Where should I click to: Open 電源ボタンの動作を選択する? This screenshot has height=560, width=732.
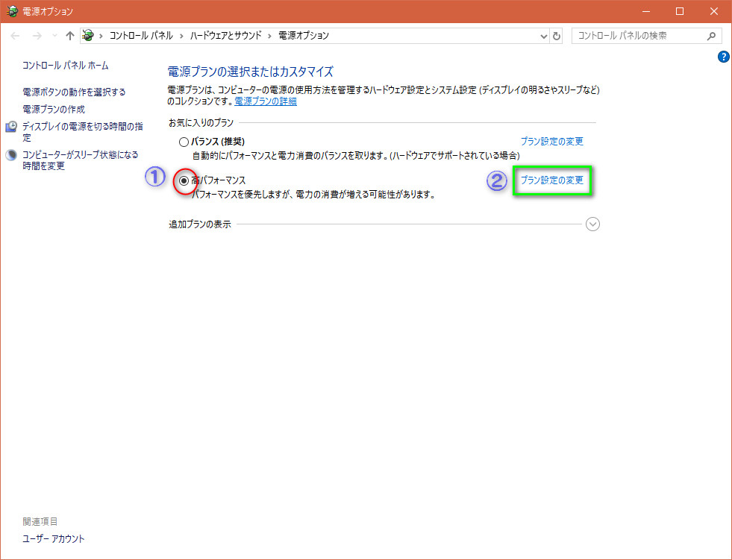(74, 92)
